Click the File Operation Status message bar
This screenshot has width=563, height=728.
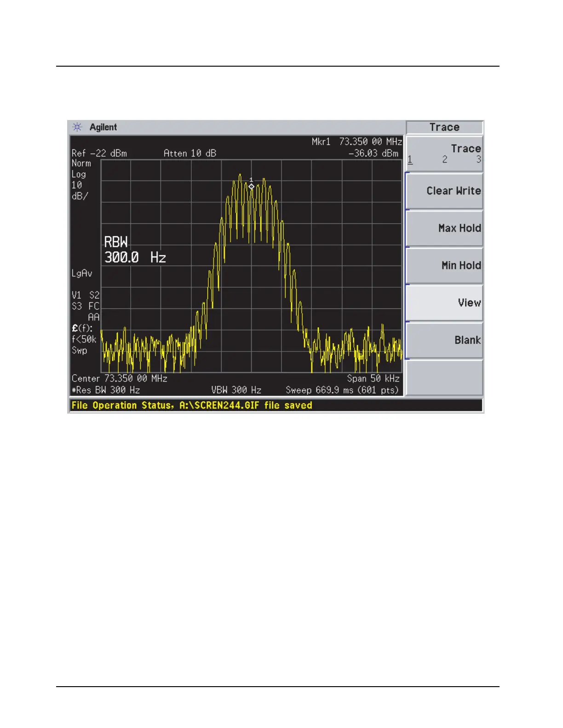click(275, 405)
